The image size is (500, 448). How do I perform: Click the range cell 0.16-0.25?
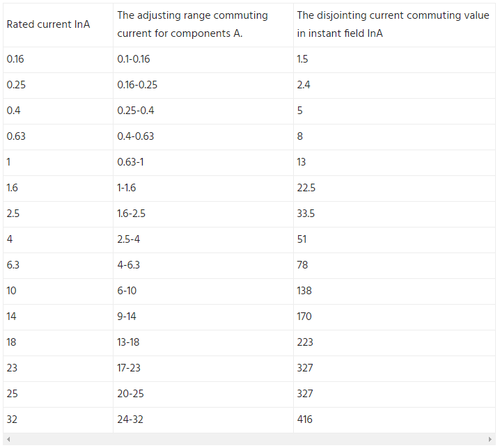[203, 86]
